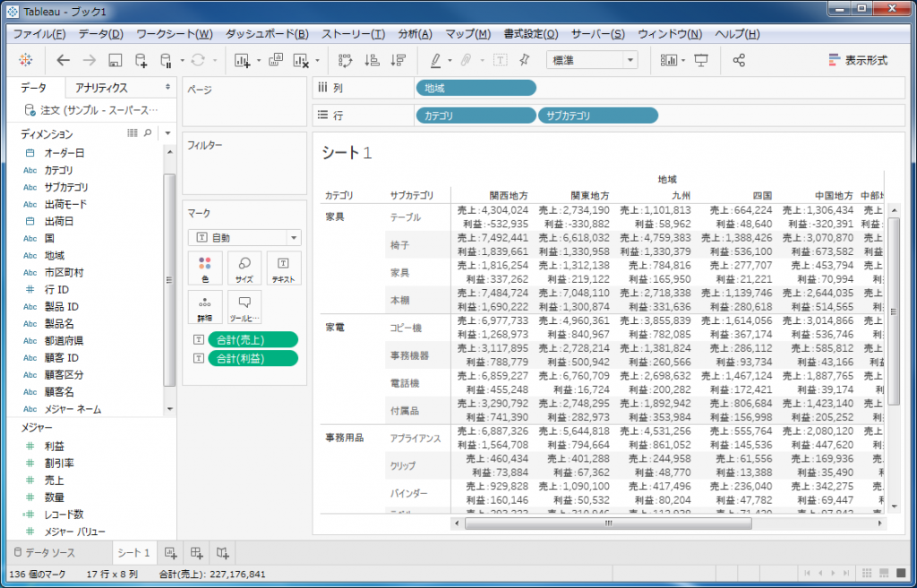This screenshot has height=588, width=917.
Task: Open presentation mode icon
Action: (701, 60)
